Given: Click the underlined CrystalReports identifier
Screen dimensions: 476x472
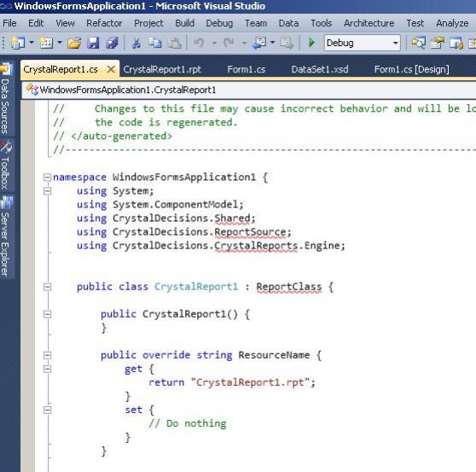Looking at the screenshot, I should [x=256, y=246].
